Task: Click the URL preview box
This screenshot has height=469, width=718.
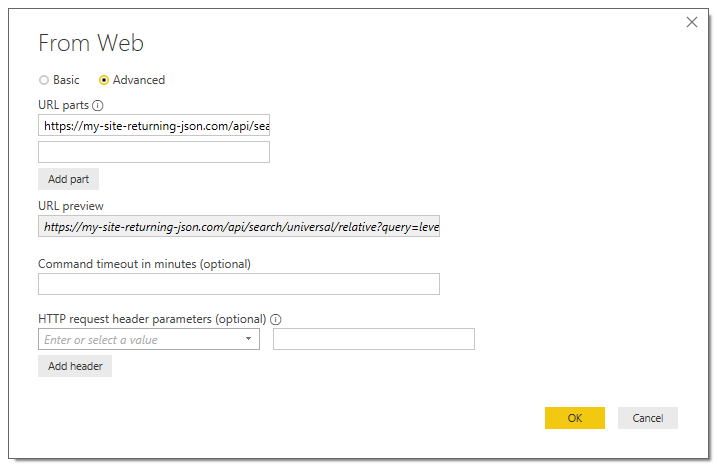Action: (239, 226)
